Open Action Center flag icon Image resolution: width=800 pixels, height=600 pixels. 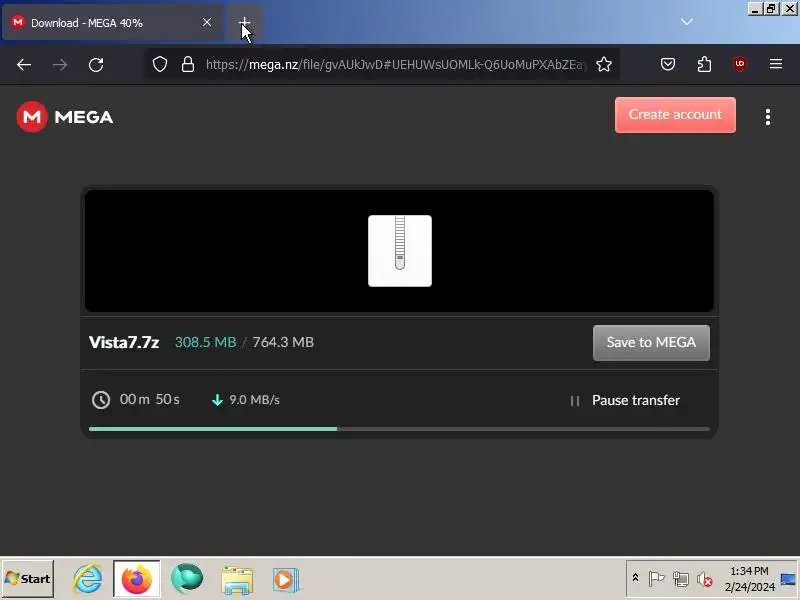point(656,579)
